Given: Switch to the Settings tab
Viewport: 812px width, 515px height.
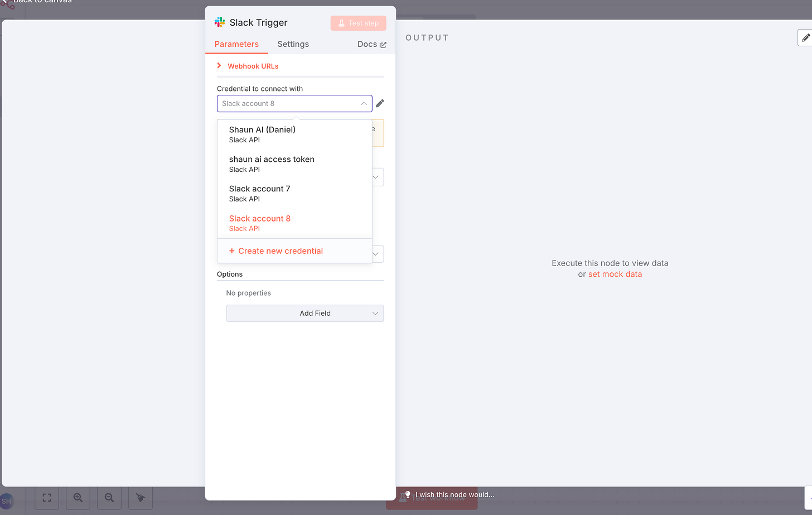Looking at the screenshot, I should coord(293,44).
